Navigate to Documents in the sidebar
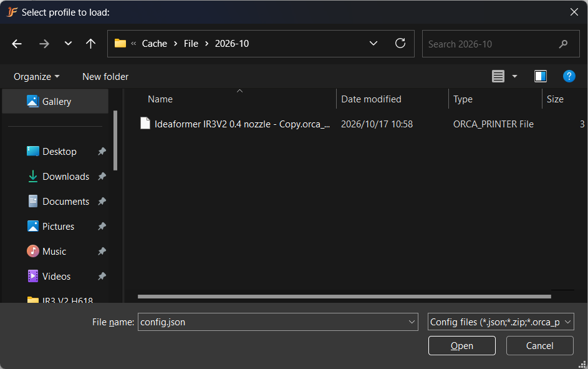The height and width of the screenshot is (369, 588). [59, 202]
